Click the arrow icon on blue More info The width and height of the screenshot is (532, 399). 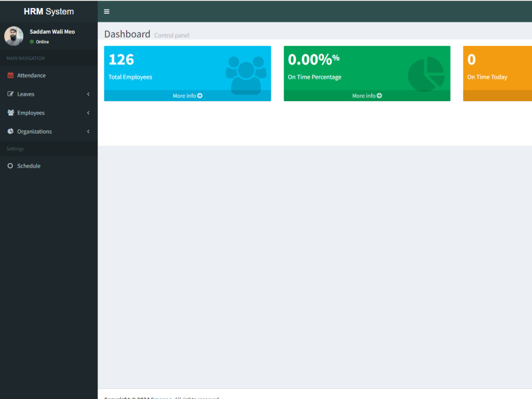click(x=200, y=96)
